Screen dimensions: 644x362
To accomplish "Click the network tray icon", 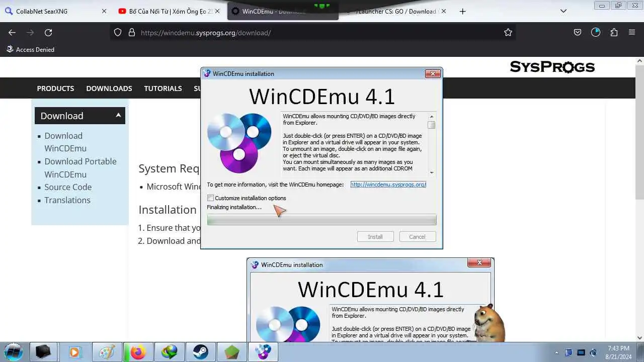I will coord(581,352).
